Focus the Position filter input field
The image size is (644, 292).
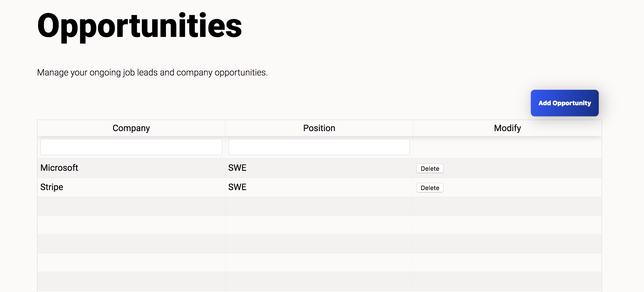pyautogui.click(x=319, y=147)
